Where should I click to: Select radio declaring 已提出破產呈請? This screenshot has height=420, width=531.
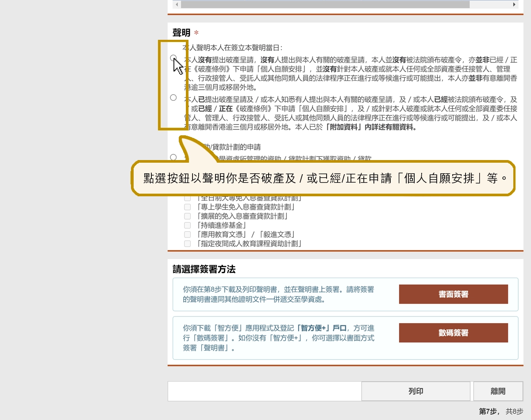[x=173, y=98]
